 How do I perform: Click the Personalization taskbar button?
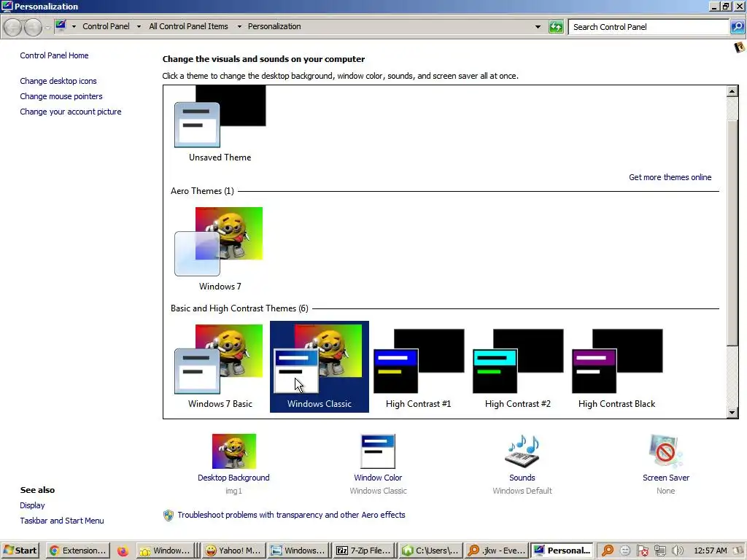pyautogui.click(x=562, y=551)
